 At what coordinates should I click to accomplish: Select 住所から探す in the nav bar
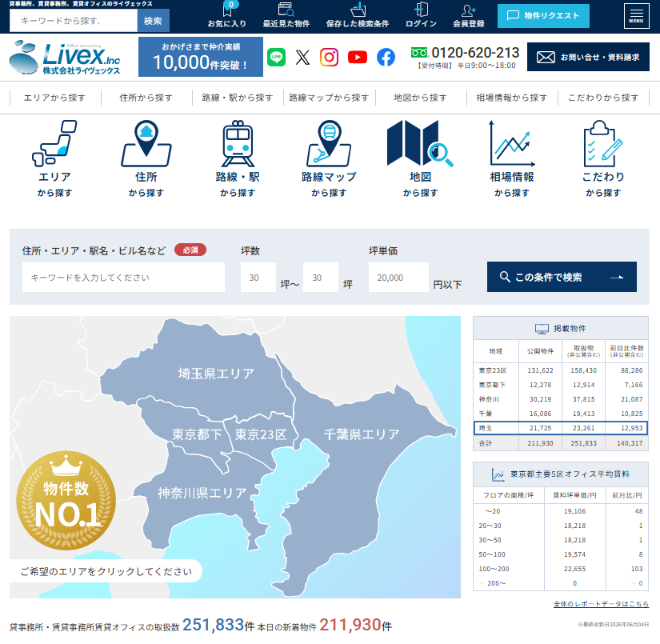pos(146,98)
